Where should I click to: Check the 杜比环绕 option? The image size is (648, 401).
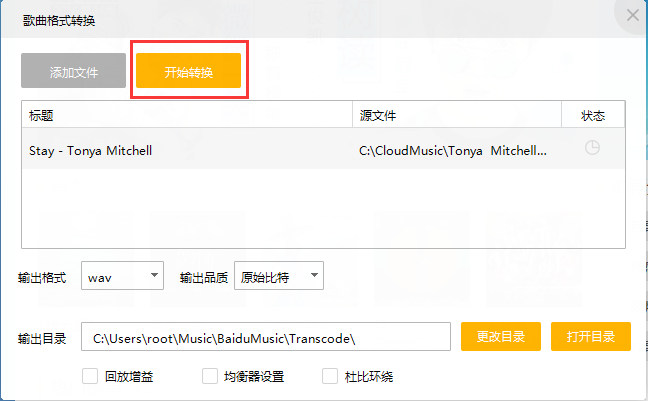click(x=330, y=377)
